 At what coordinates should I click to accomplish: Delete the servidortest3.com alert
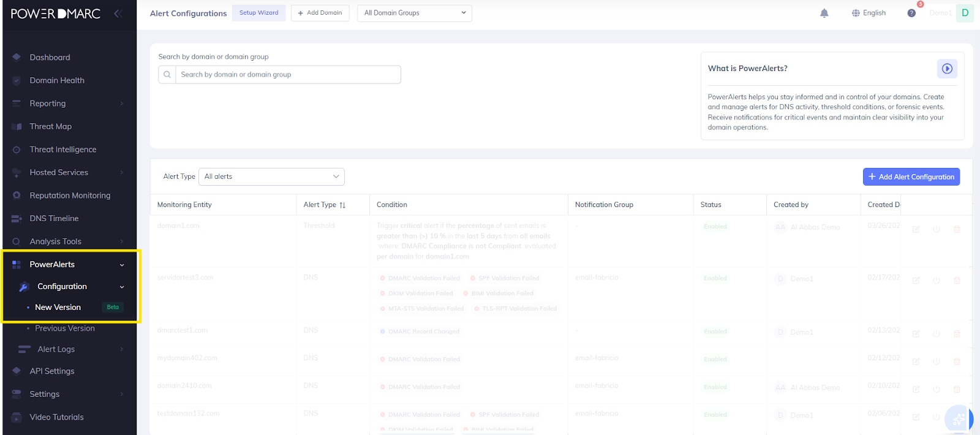pyautogui.click(x=957, y=281)
